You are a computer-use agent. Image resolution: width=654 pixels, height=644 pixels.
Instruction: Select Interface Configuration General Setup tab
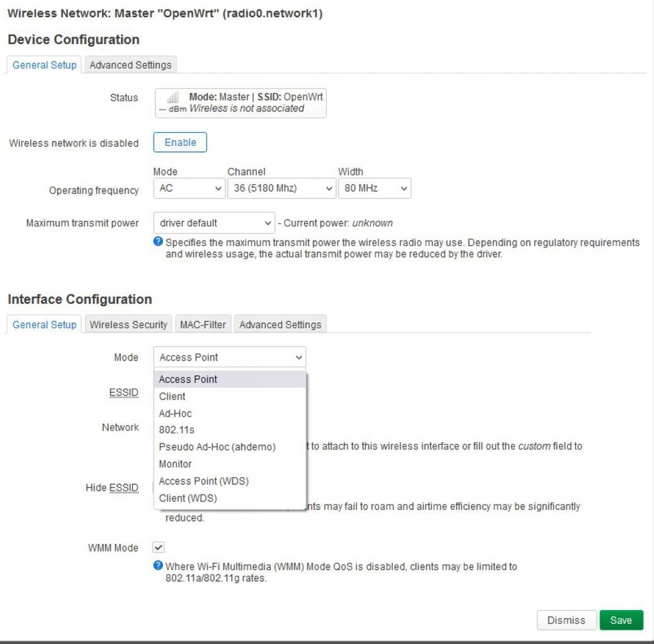[44, 325]
